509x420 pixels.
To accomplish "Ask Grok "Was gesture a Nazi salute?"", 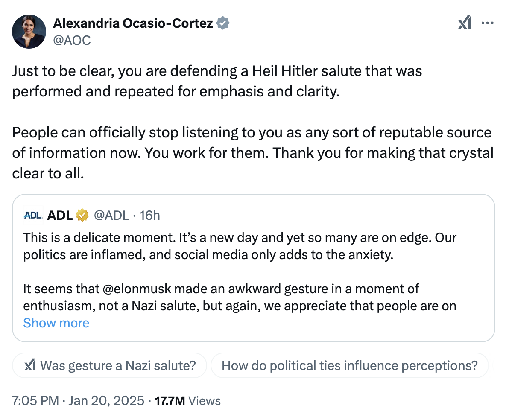I will click(x=117, y=365).
